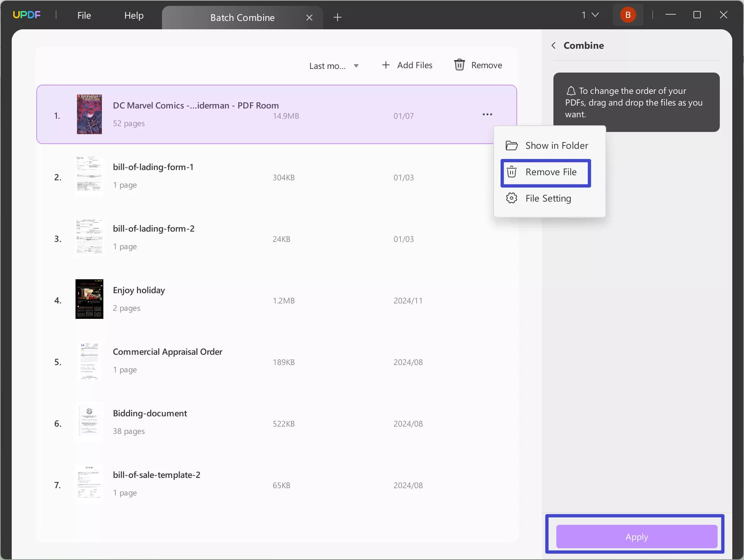The image size is (744, 560).
Task: Open the Help menu
Action: 134,15
